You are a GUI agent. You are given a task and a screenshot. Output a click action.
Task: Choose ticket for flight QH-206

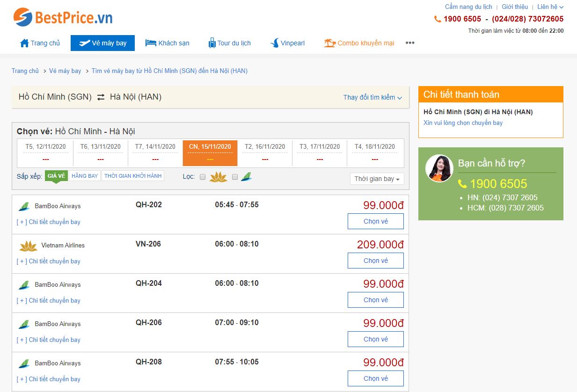[x=376, y=339]
